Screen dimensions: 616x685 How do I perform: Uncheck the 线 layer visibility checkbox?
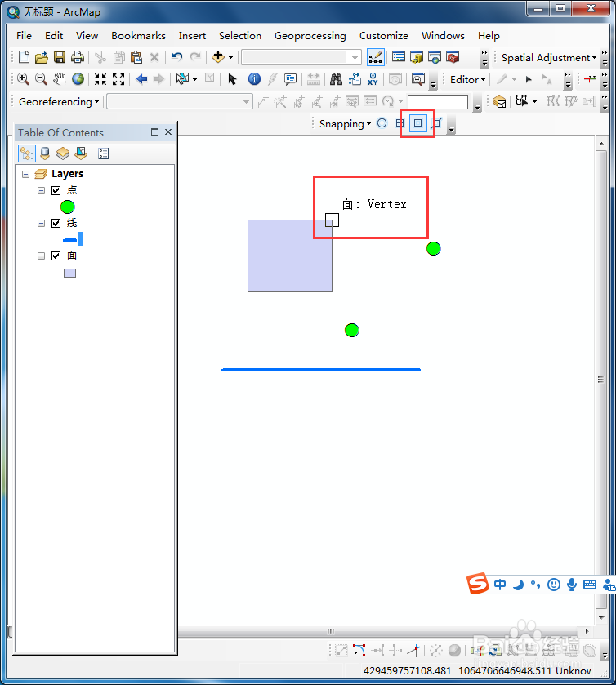[x=56, y=223]
